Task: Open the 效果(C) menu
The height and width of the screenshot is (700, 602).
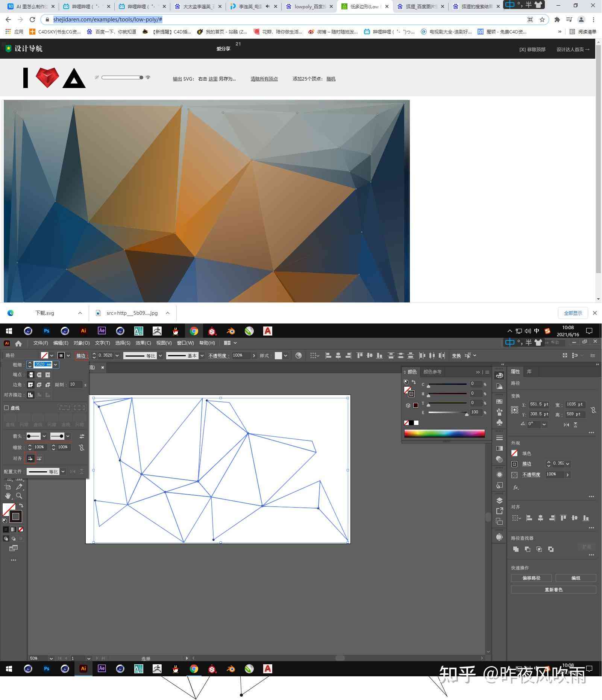Action: 143,343
